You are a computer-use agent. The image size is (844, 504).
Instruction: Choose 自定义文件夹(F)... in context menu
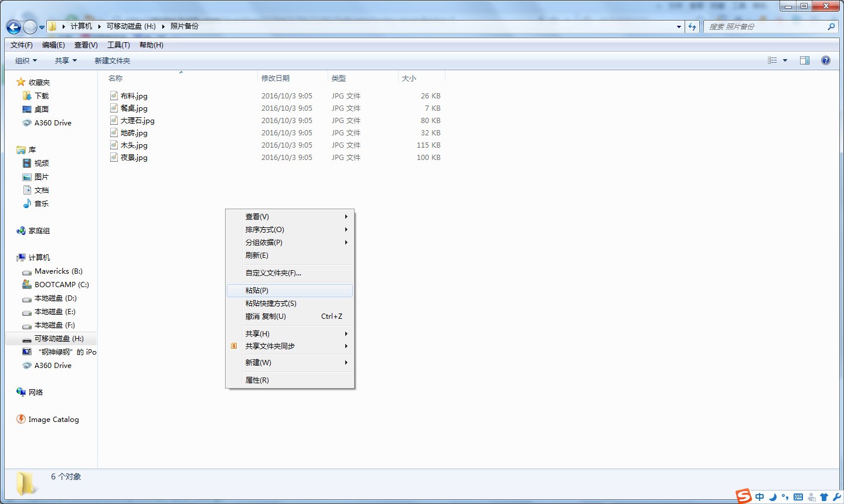pos(290,273)
